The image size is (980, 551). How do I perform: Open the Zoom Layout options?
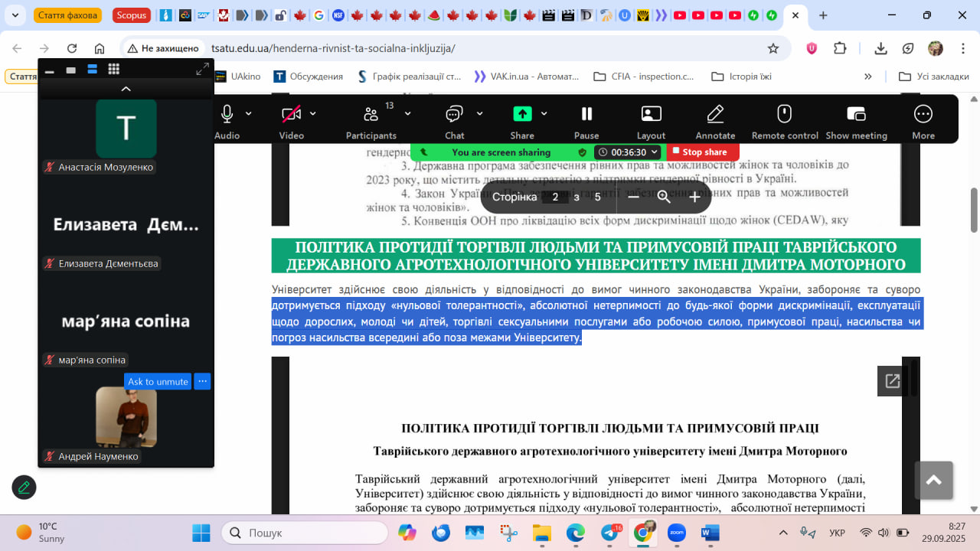(651, 115)
